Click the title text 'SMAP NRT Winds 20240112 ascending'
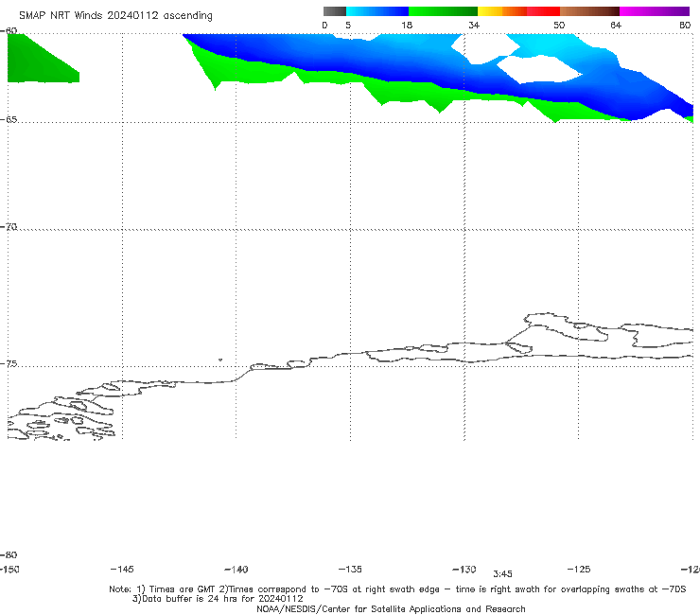700x615 pixels. tap(115, 15)
